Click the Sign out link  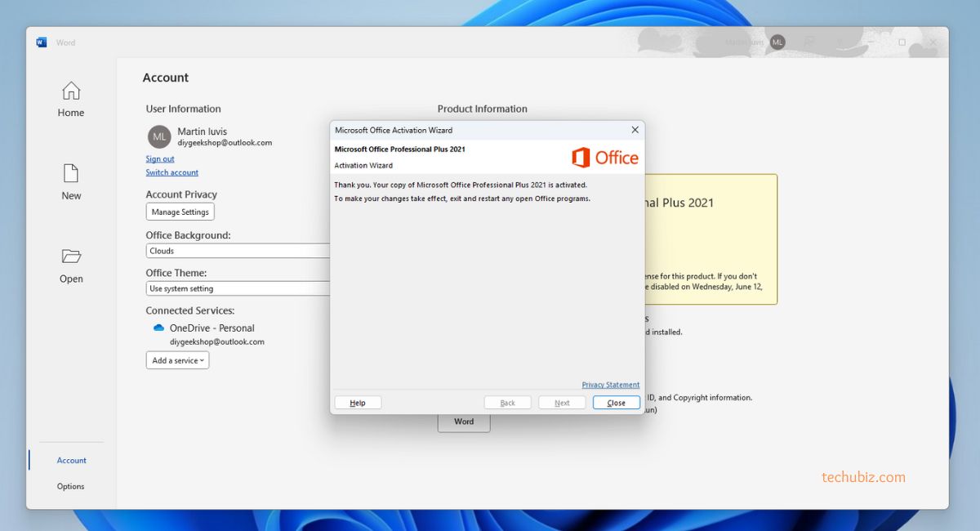(160, 158)
